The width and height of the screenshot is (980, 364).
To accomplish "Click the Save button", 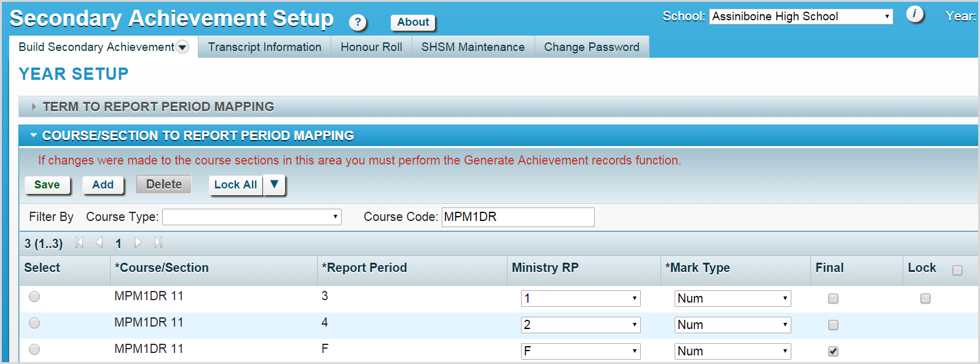I will [x=47, y=185].
